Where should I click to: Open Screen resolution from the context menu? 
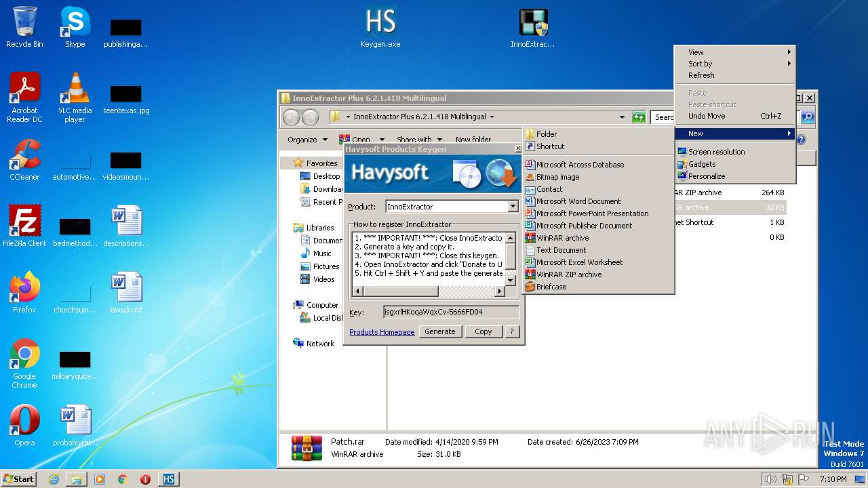[x=735, y=152]
